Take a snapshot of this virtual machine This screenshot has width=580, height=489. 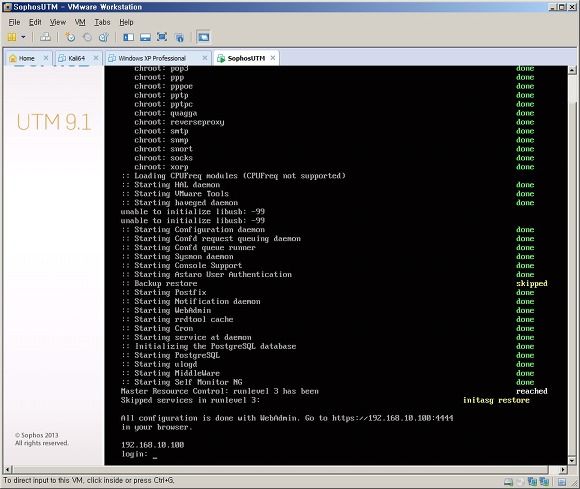70,37
